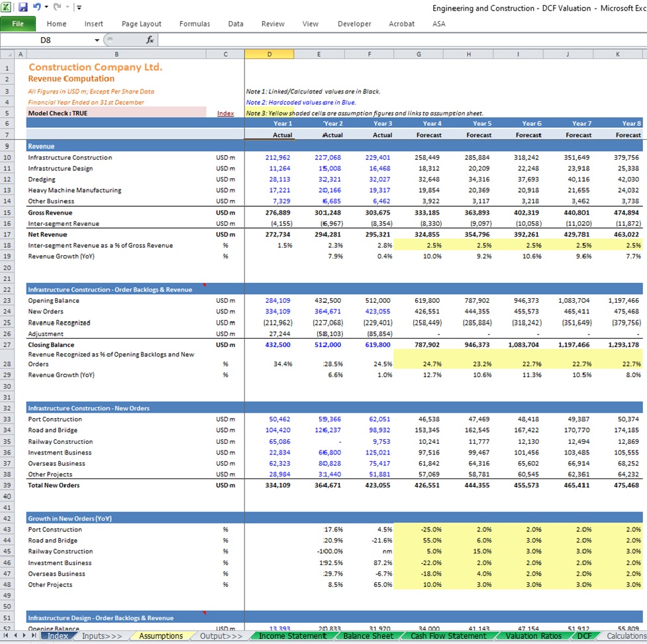This screenshot has height=644, width=647.
Task: Click the Name Box showing D8
Action: point(46,40)
